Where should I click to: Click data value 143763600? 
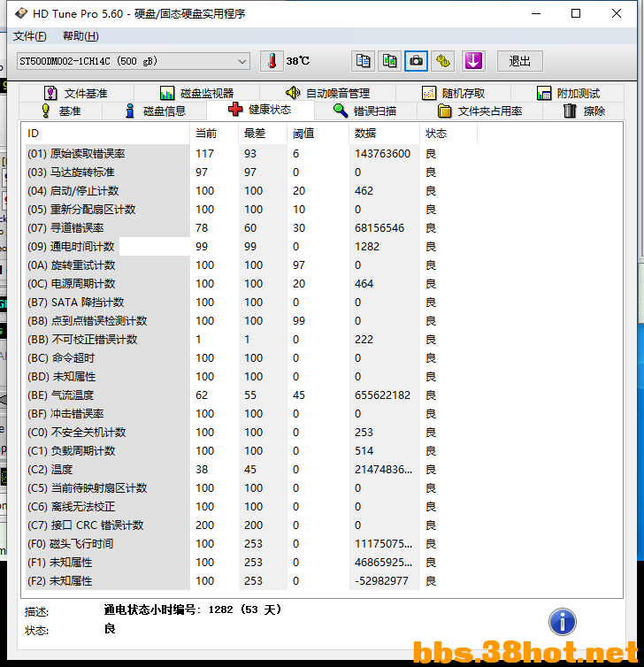[x=382, y=154]
